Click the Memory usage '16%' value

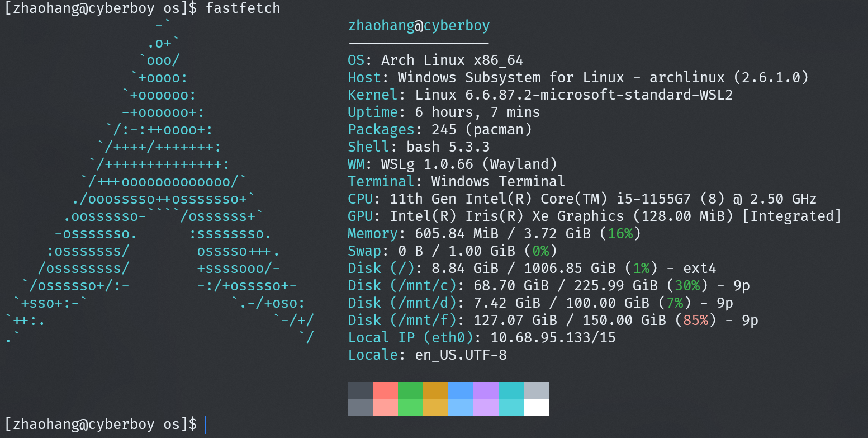[620, 233]
